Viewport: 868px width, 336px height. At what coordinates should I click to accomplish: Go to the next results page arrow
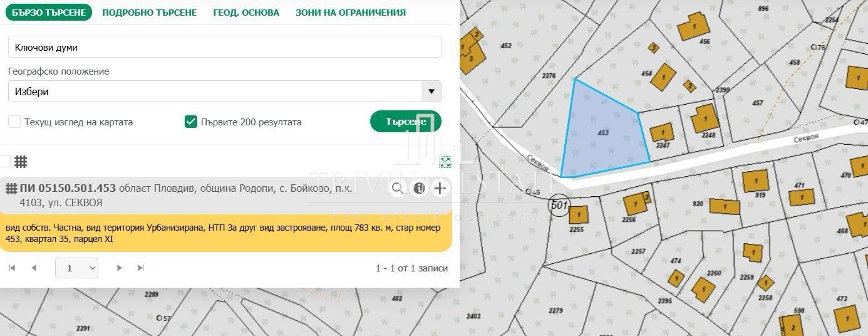coord(120,268)
